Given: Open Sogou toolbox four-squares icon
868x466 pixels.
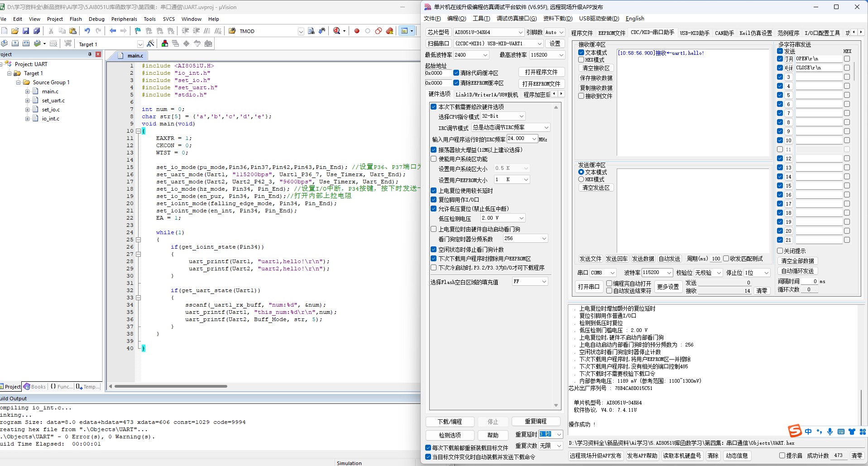Looking at the screenshot, I should (863, 432).
